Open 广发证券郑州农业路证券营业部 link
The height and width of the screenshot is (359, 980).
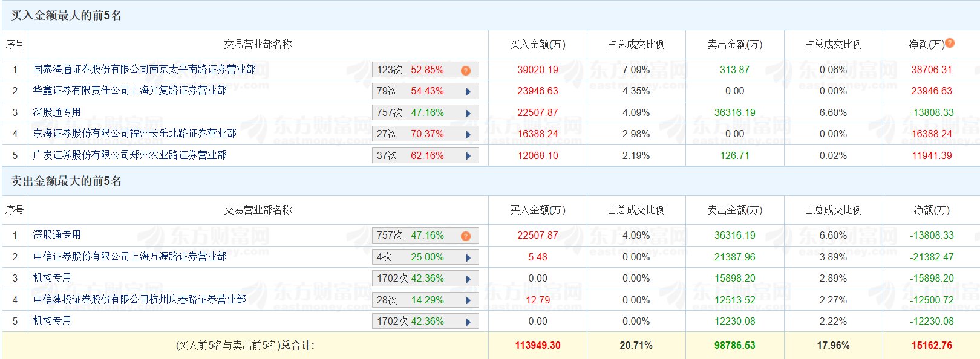tap(129, 155)
